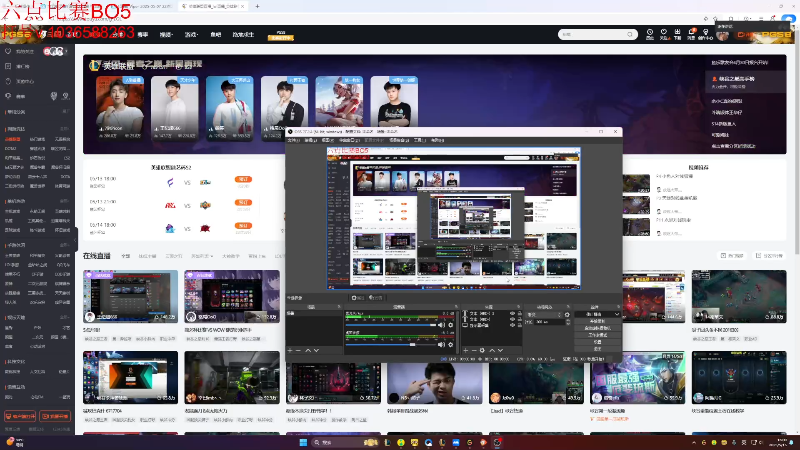The width and height of the screenshot is (800, 450).
Task: Remove the selected scene in OBS
Action: 298,351
